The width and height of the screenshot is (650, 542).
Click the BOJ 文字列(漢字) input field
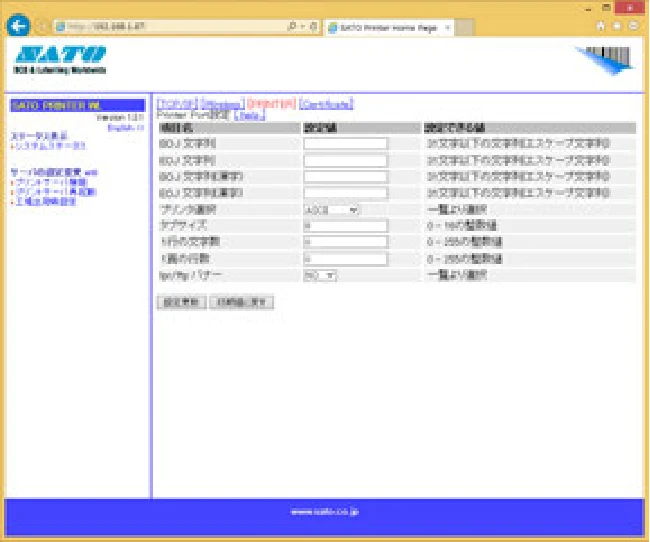pyautogui.click(x=345, y=177)
